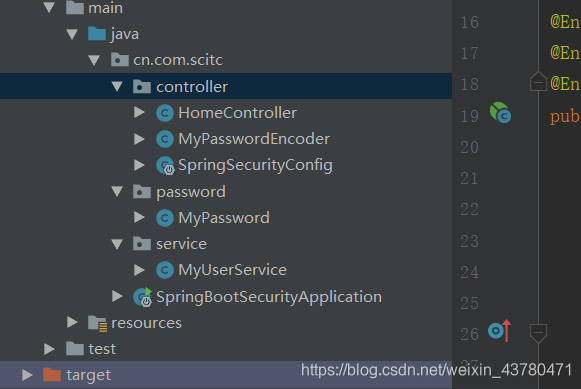Expand the HomeController class arrow
This screenshot has height=389, width=581.
pyautogui.click(x=139, y=112)
